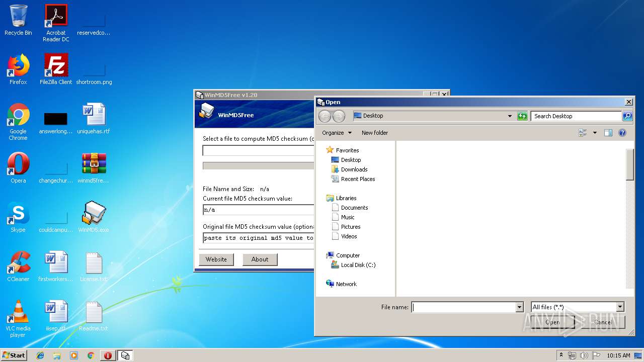Click the taskbar clock showing 10:15 AM
644x362 pixels.
click(618, 355)
